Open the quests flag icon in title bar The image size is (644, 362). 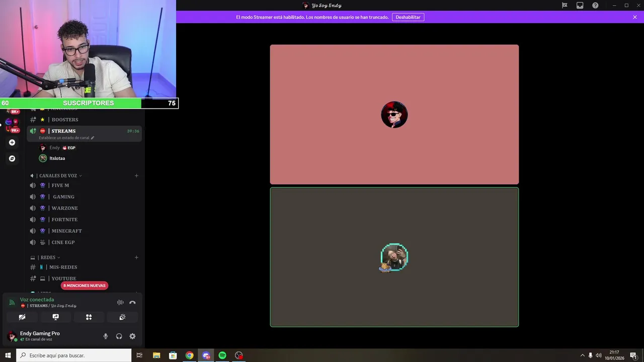[x=565, y=6]
